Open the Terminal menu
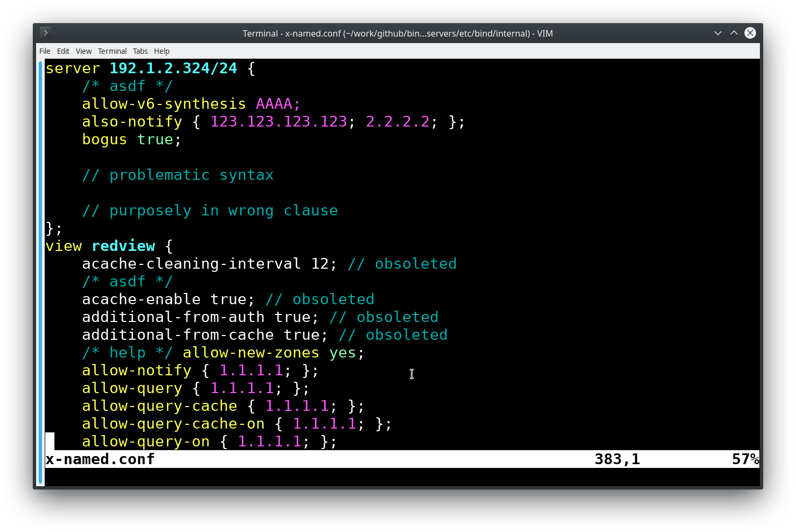The image size is (796, 532). (112, 51)
